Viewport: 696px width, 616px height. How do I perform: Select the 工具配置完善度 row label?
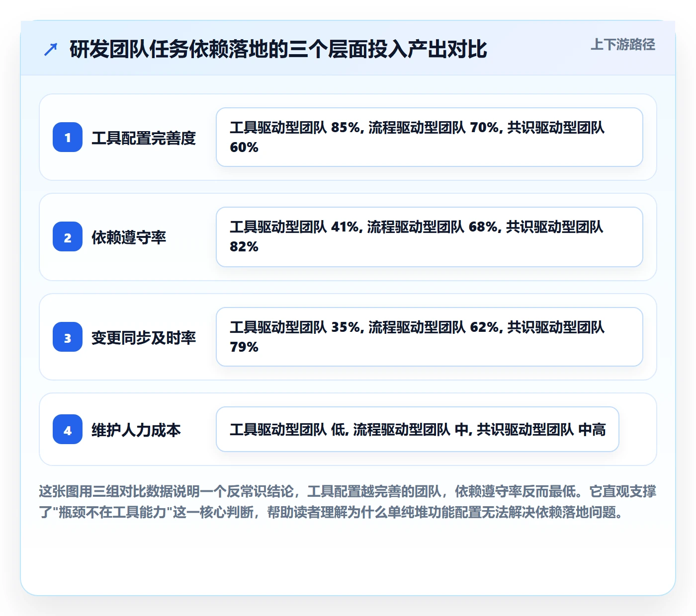pyautogui.click(x=144, y=138)
